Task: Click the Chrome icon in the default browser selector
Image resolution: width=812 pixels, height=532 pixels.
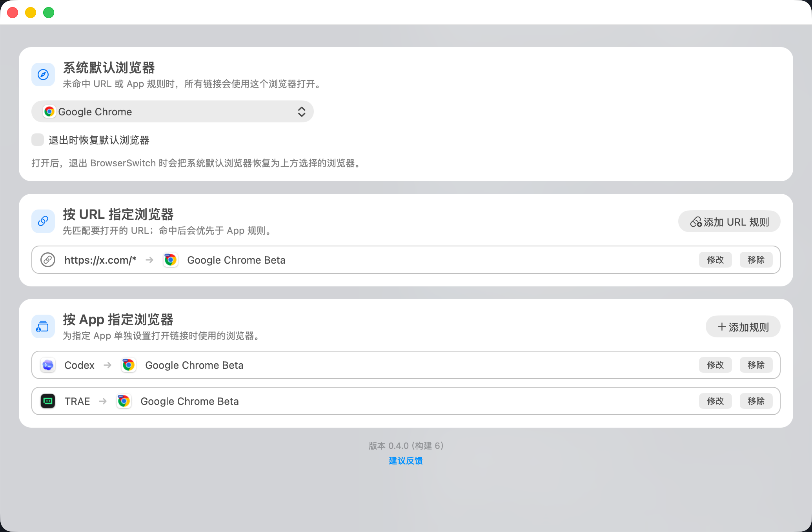Action: pos(49,112)
